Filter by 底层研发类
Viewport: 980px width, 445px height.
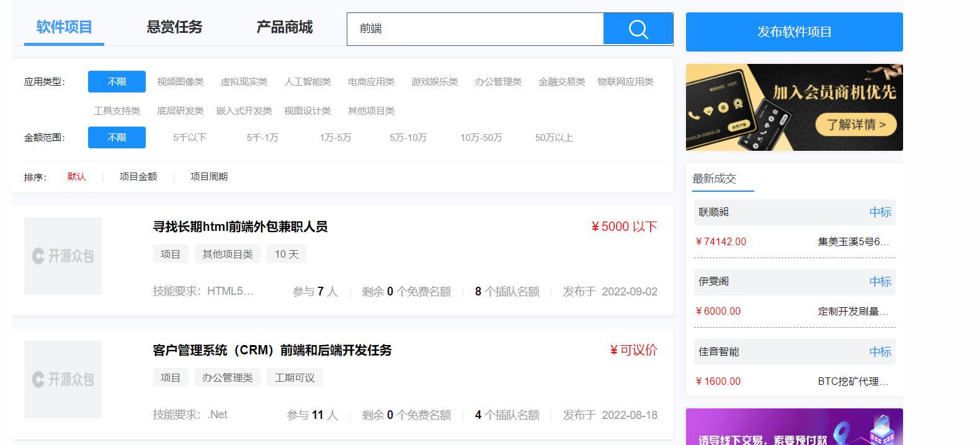click(180, 111)
